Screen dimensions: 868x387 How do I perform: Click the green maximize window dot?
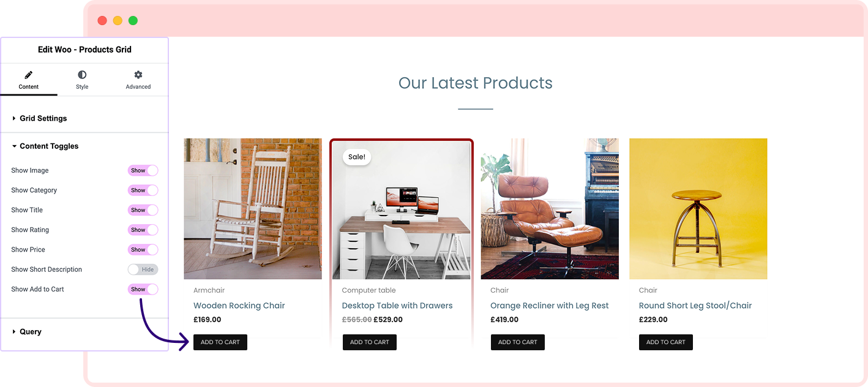coord(133,21)
